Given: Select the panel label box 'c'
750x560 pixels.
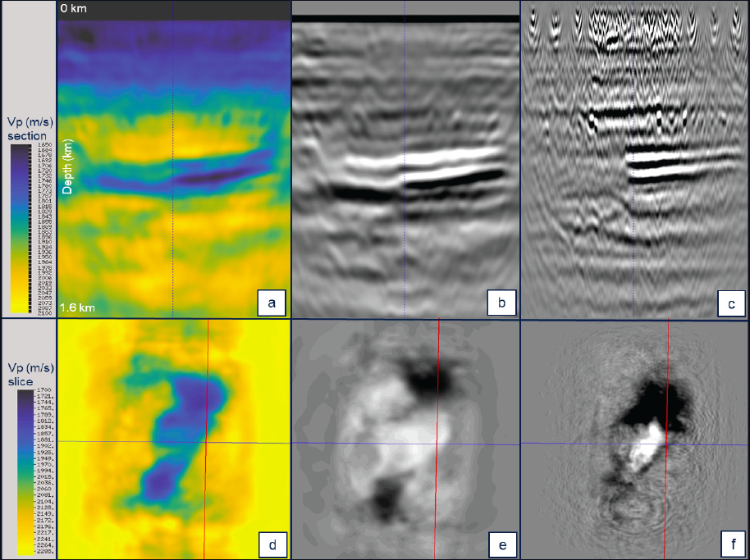Looking at the screenshot, I should click(x=731, y=303).
